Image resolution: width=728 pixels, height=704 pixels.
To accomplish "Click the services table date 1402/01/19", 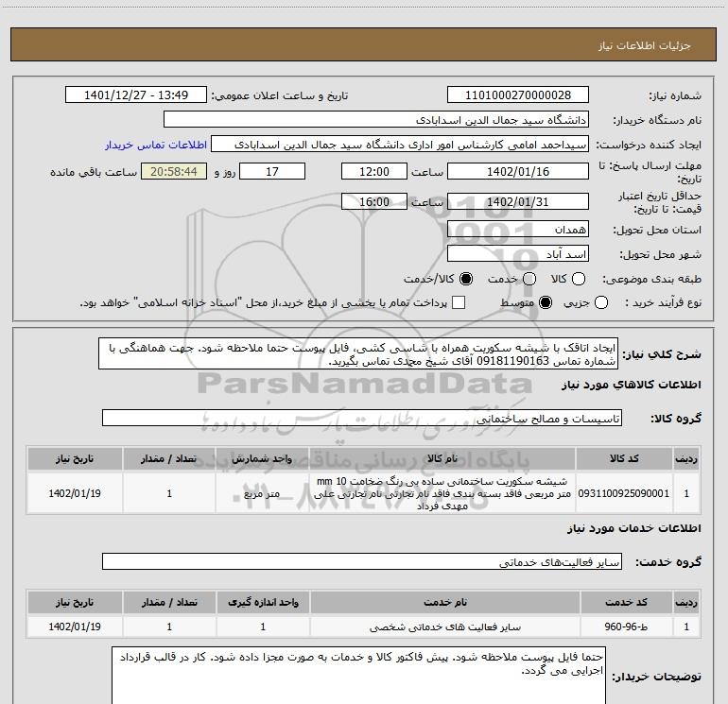I will click(75, 627).
